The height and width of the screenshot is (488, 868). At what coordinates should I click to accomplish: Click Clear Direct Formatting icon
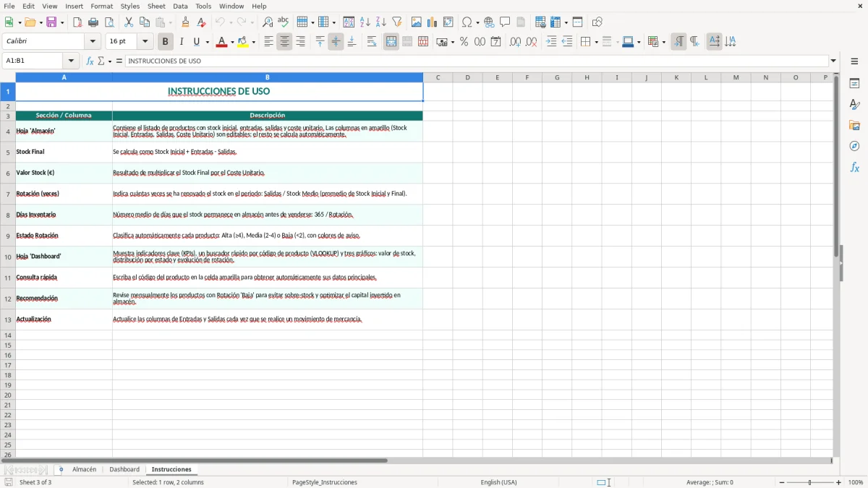(x=202, y=22)
